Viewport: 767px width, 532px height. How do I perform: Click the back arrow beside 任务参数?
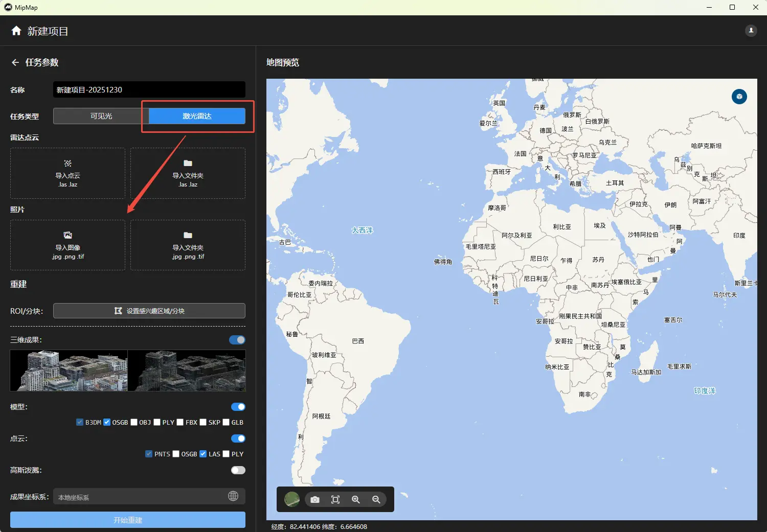click(15, 62)
